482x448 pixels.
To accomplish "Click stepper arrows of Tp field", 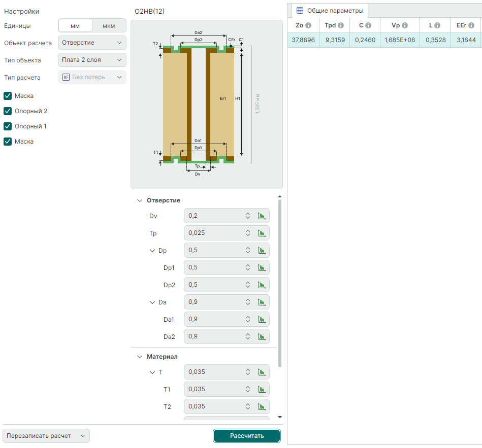I will [248, 233].
